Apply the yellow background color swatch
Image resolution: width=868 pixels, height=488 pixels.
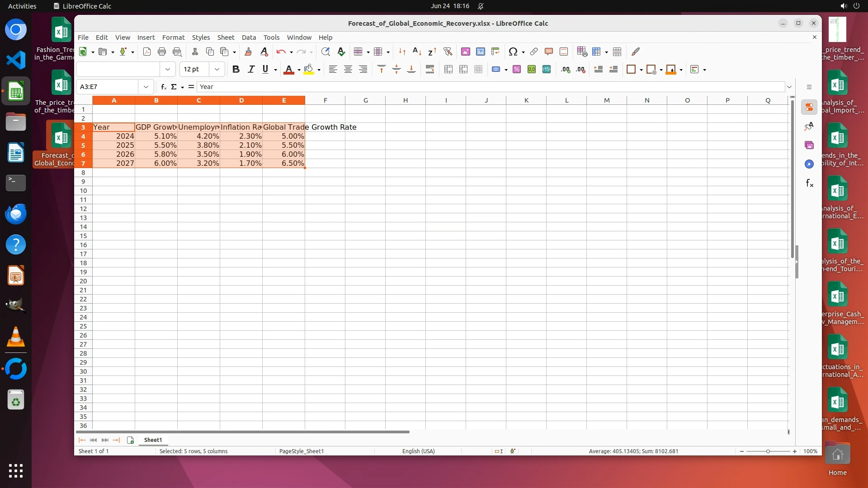tap(309, 69)
